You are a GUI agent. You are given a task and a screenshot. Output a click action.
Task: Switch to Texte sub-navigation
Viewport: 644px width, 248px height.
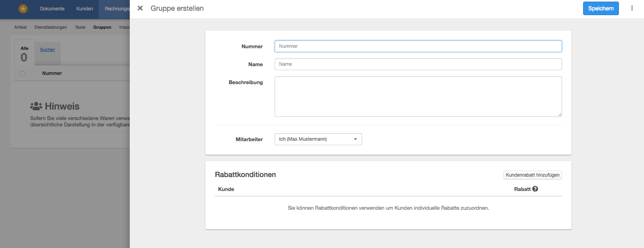pyautogui.click(x=80, y=27)
